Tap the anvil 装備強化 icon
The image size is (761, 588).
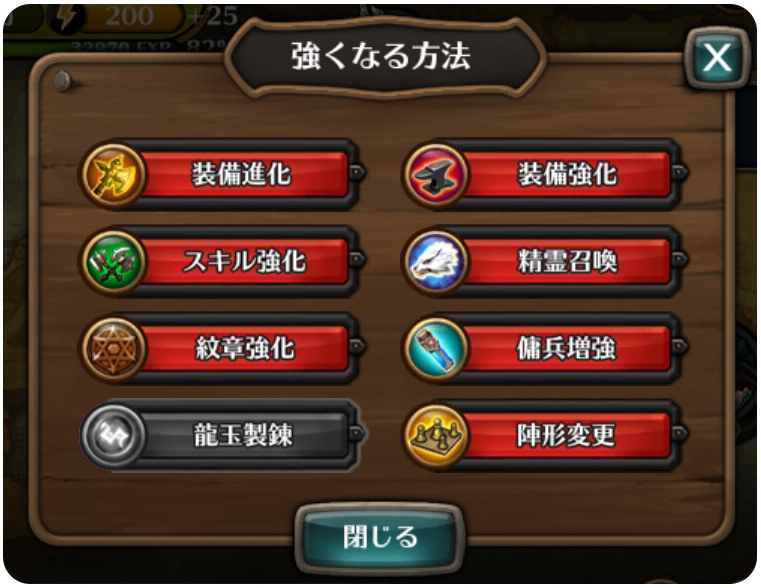(435, 175)
